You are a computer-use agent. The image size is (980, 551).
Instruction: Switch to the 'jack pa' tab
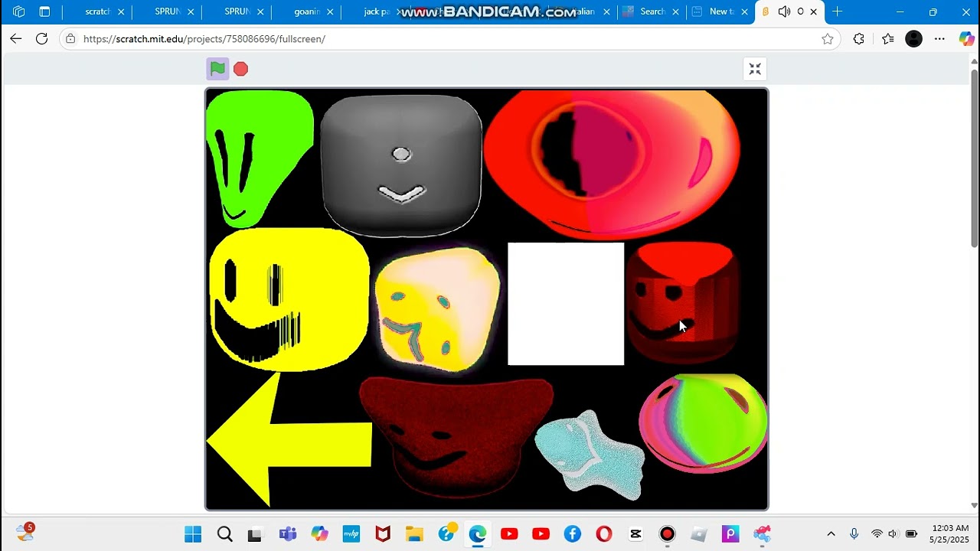(377, 11)
